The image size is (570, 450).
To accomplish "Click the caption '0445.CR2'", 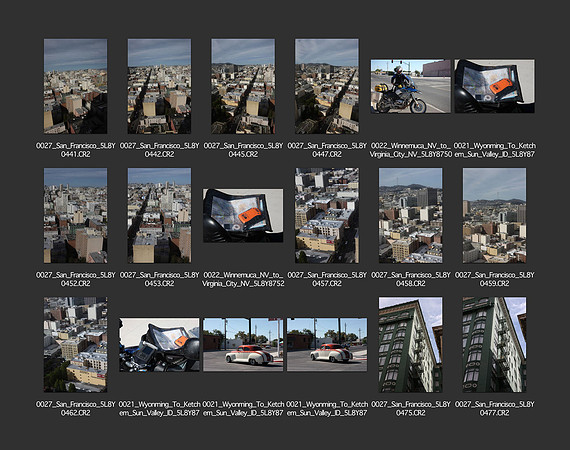I will click(243, 154).
